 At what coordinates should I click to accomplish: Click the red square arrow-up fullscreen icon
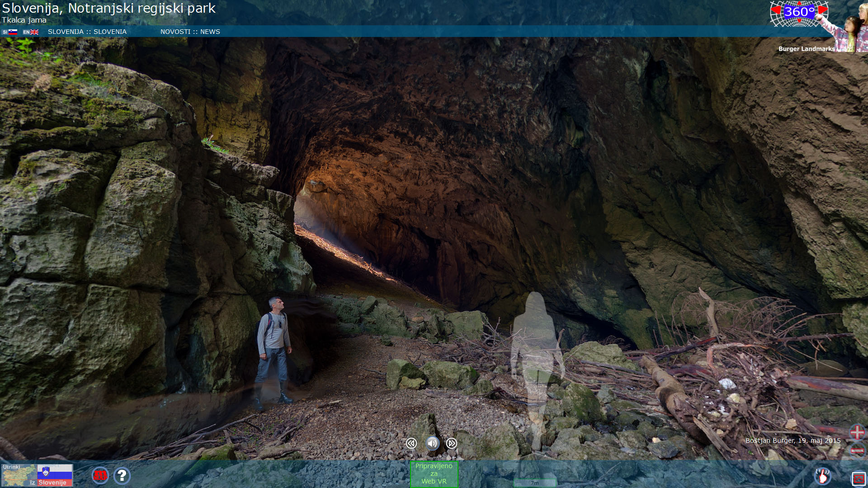pyautogui.click(x=859, y=479)
